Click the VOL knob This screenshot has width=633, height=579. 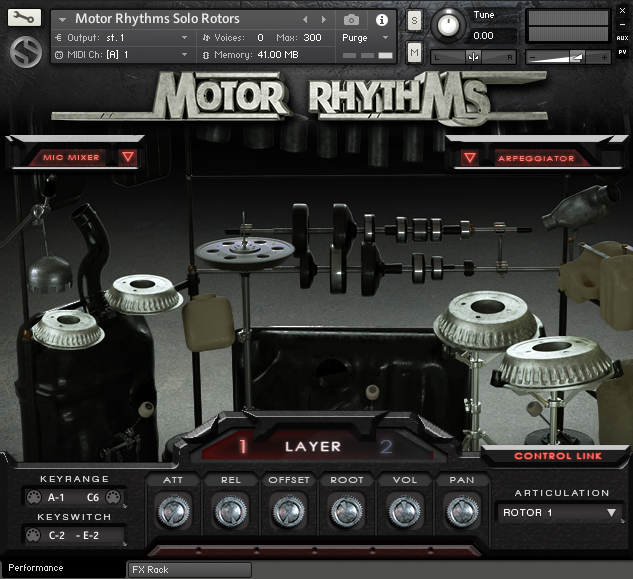tap(405, 512)
